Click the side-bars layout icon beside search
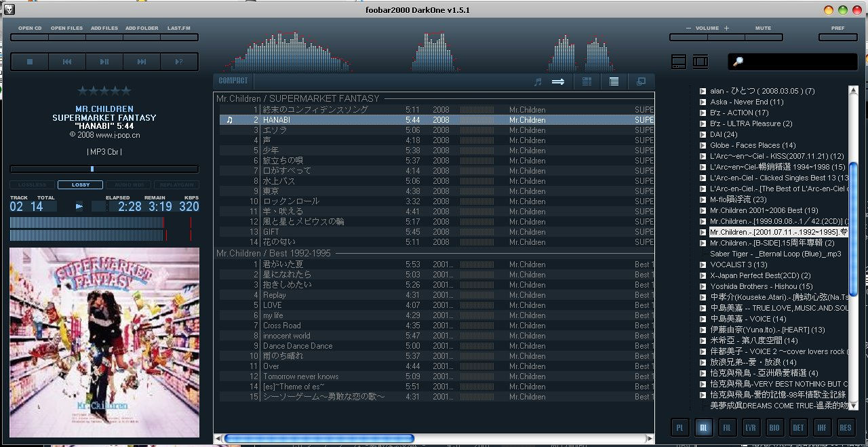868x447 pixels. coord(701,62)
